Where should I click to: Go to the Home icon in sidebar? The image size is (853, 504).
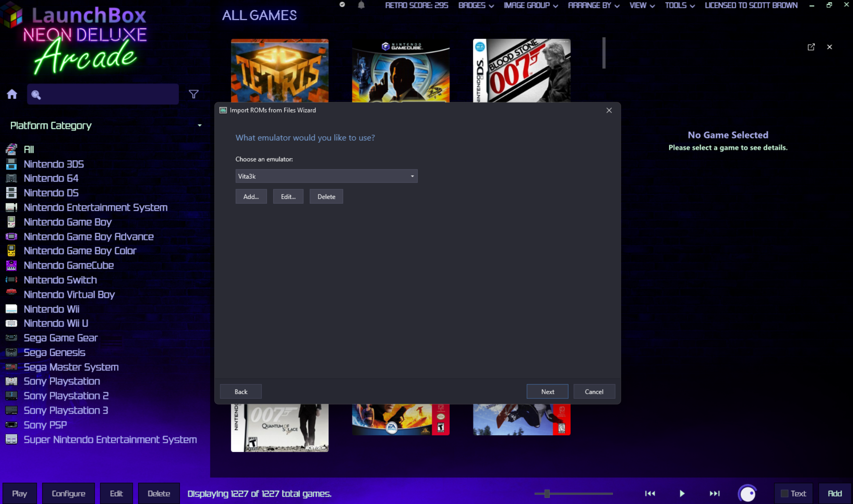click(x=12, y=94)
